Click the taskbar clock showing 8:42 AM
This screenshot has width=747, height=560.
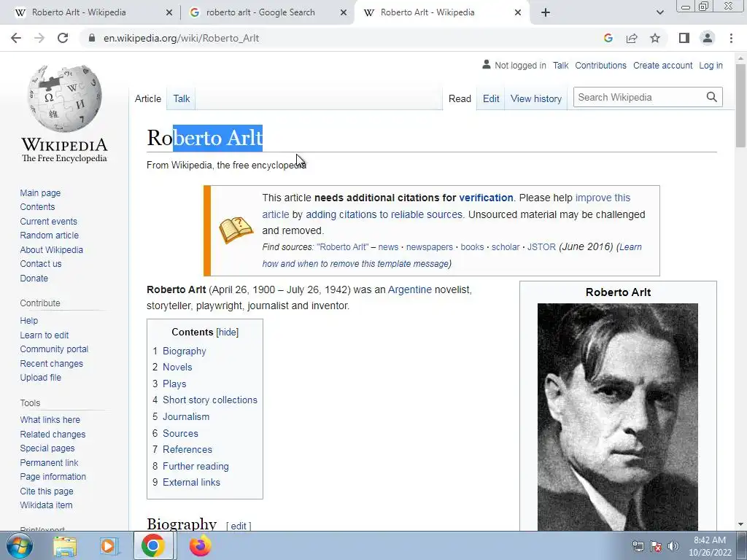click(x=710, y=546)
